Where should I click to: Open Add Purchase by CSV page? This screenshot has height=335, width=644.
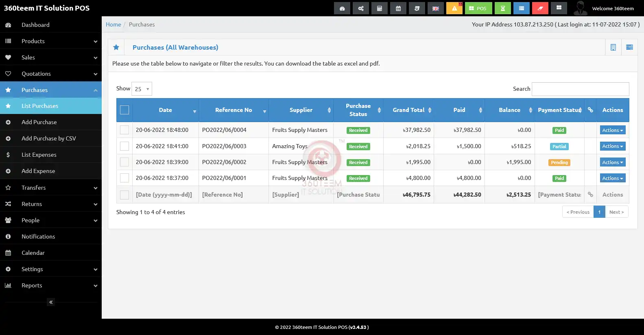pos(51,138)
